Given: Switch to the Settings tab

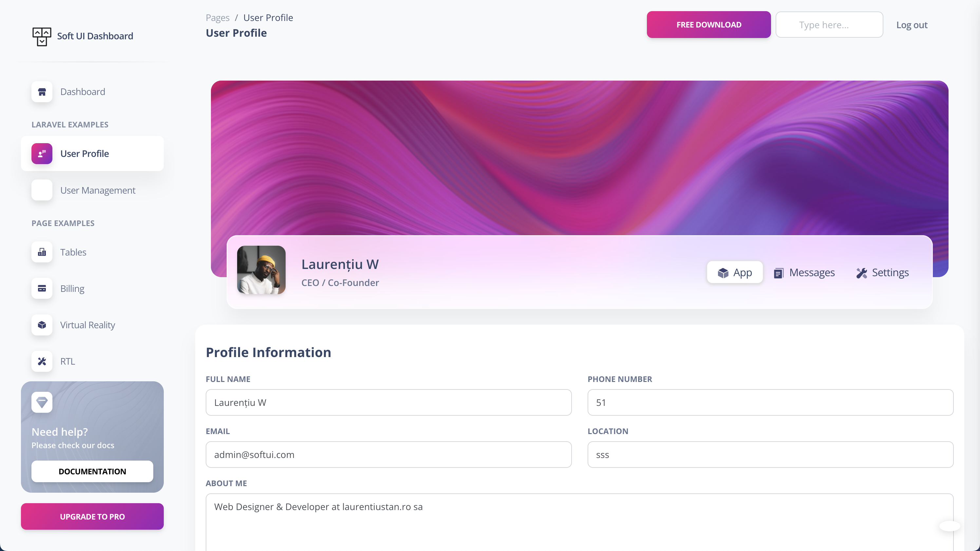Looking at the screenshot, I should pyautogui.click(x=882, y=273).
